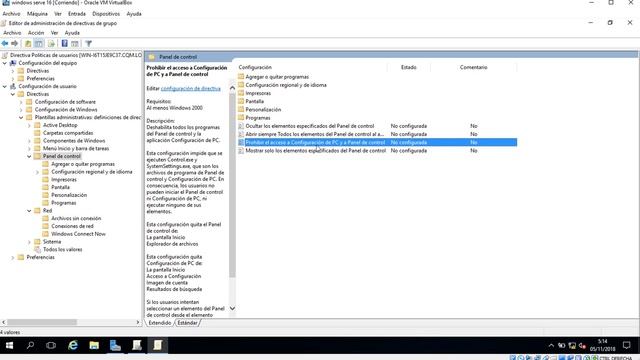
Task: Open VirtualBox Máquina menu
Action: (37, 13)
